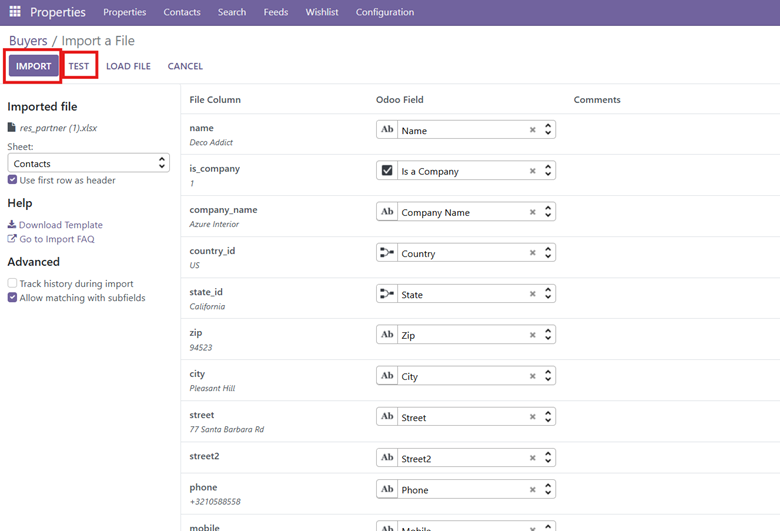
Task: Click the TEST button
Action: click(x=79, y=66)
